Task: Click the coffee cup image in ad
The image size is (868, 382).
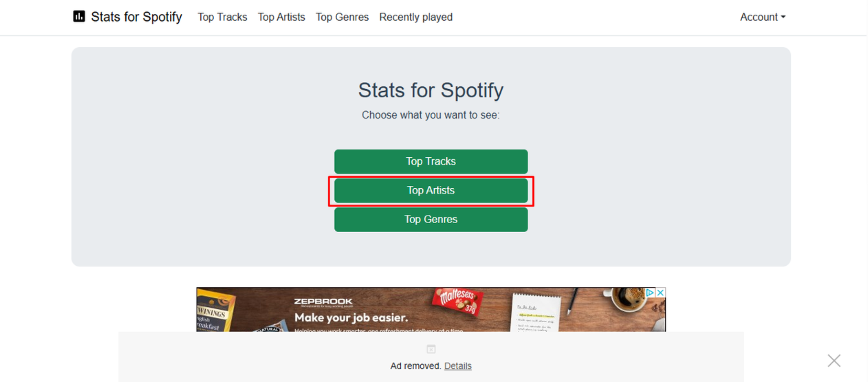Action: click(628, 299)
